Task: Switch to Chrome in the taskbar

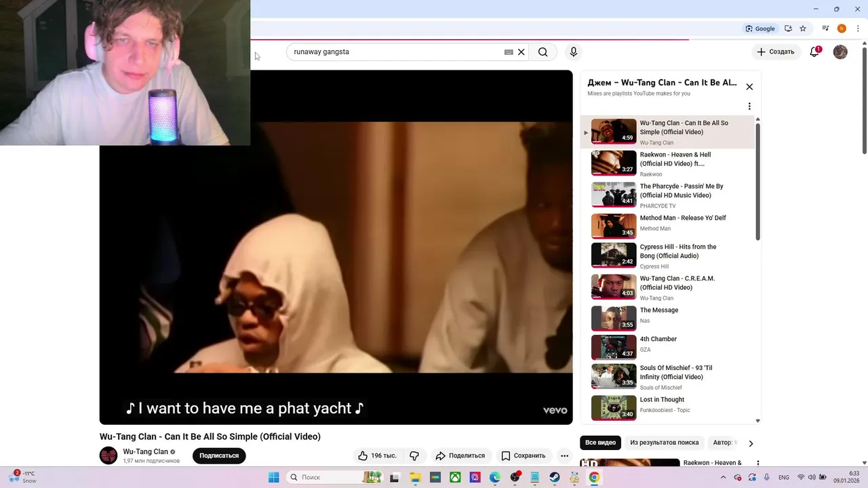Action: [594, 477]
